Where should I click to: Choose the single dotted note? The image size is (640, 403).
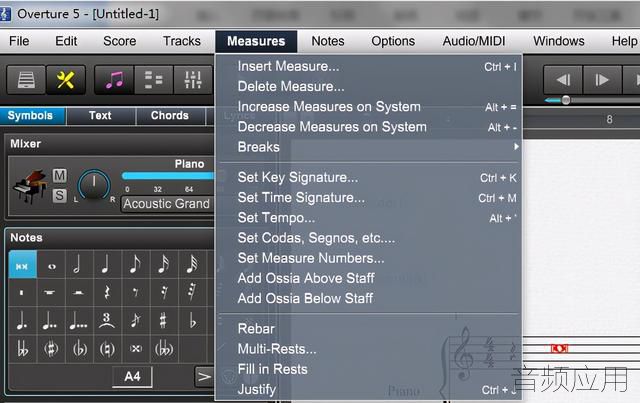[x=22, y=321]
